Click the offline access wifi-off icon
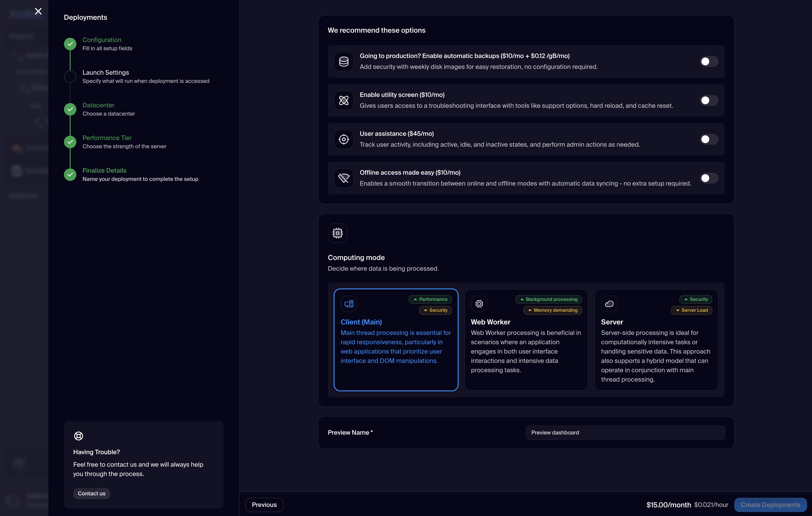This screenshot has height=516, width=812. click(344, 178)
